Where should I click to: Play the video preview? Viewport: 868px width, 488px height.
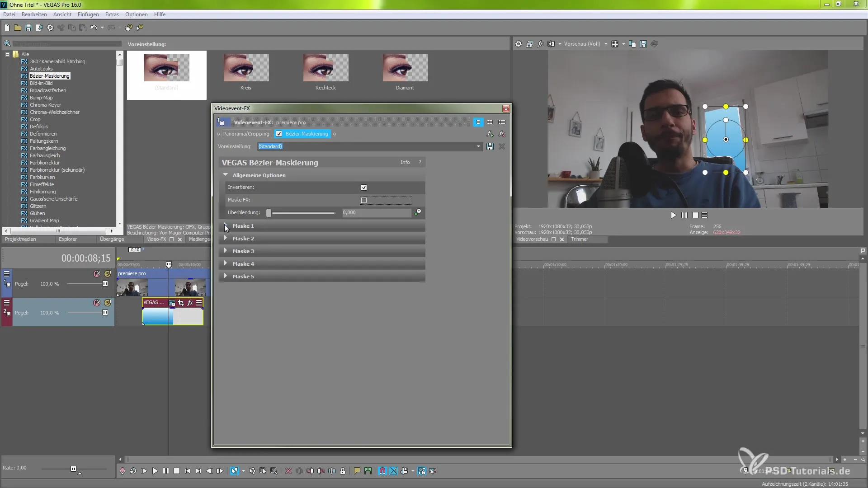[x=673, y=215]
